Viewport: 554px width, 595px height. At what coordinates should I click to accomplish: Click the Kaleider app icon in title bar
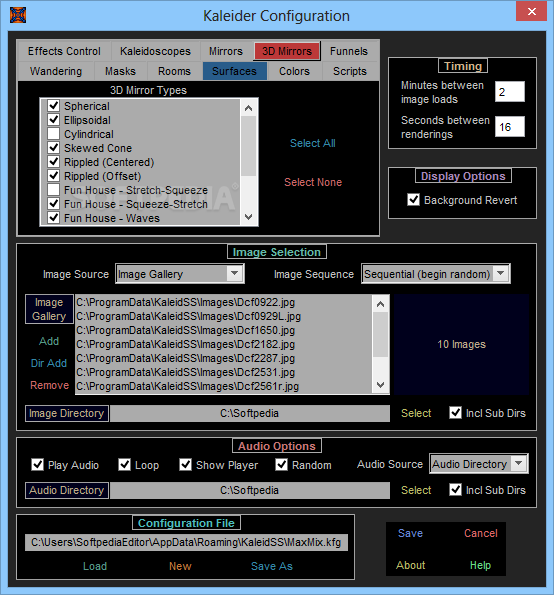tap(18, 15)
